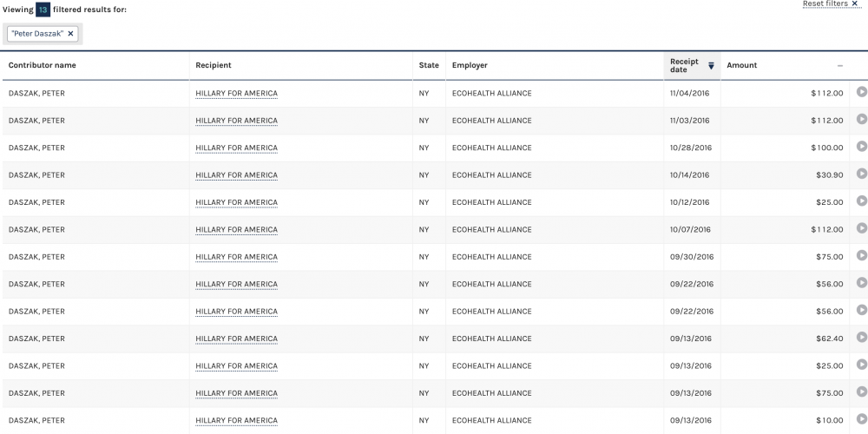Viewport: 868px width, 434px height.
Task: Open Hillary for America link in 11/04/2016 row
Action: 236,94
